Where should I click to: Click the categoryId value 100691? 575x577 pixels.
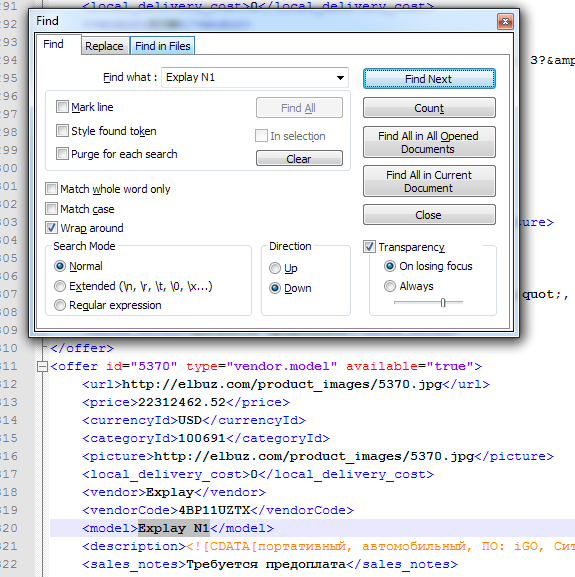click(x=202, y=438)
